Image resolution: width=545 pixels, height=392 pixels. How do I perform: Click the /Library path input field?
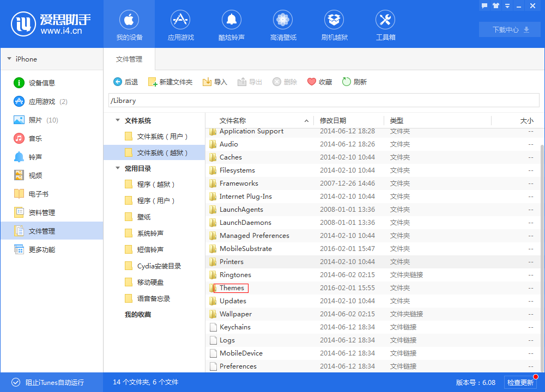[x=322, y=100]
